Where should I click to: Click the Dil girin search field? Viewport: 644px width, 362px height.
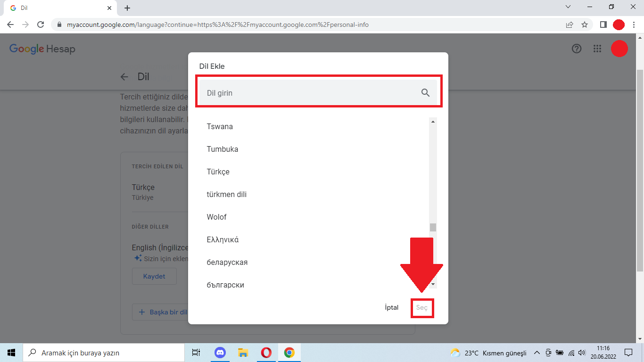coord(311,93)
